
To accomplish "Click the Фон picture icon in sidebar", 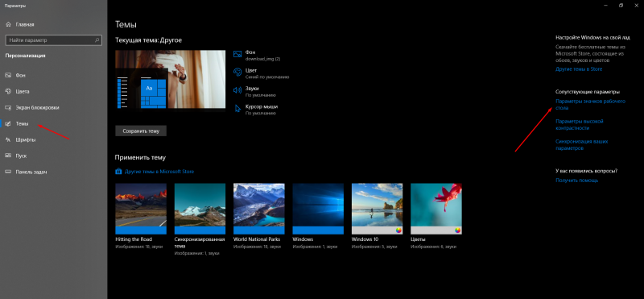I will click(8, 76).
